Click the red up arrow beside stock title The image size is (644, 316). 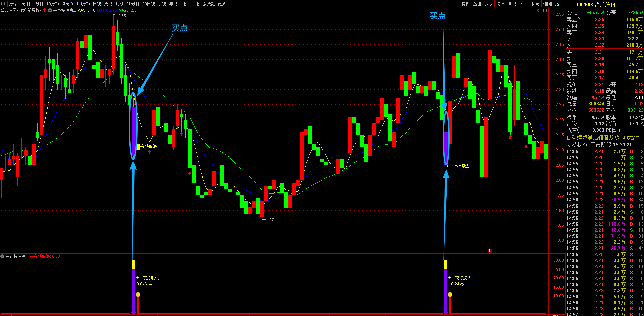pos(45,10)
